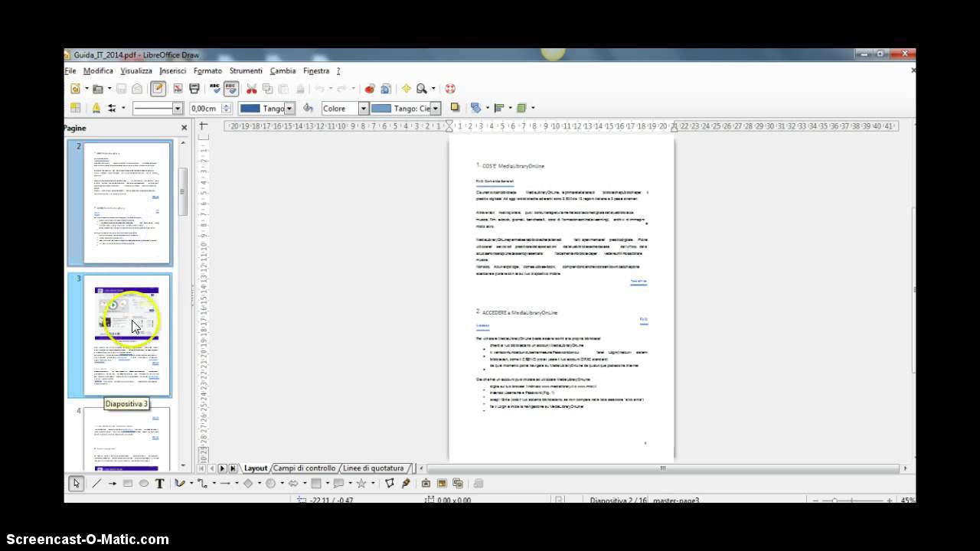Screen dimensions: 980x551
Task: Open the Modifica menu
Action: (x=98, y=70)
